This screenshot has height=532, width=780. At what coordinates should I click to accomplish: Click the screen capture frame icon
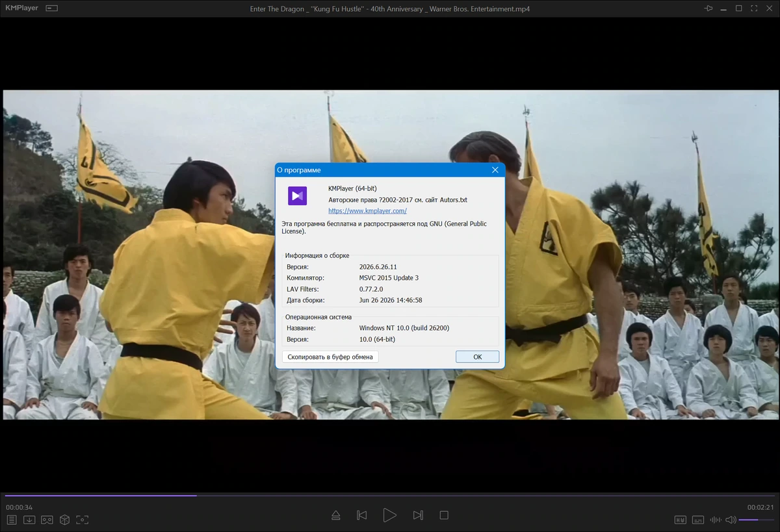point(82,520)
